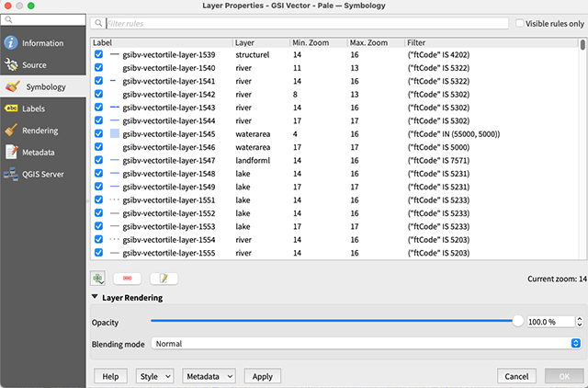Switch to the Rendering tab
Screen dimensions: 588x388
(x=43, y=131)
